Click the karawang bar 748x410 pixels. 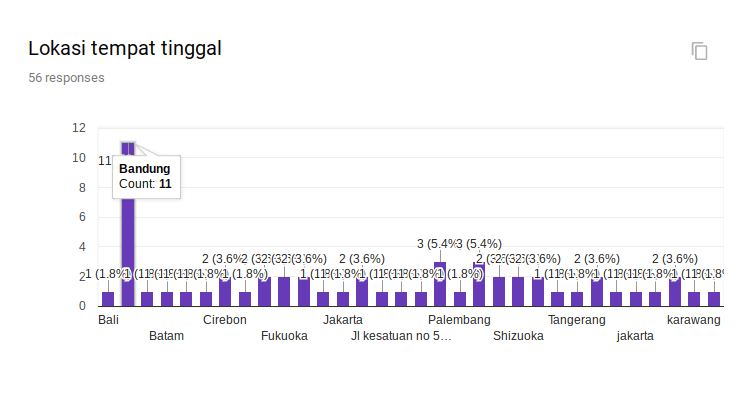tap(694, 298)
